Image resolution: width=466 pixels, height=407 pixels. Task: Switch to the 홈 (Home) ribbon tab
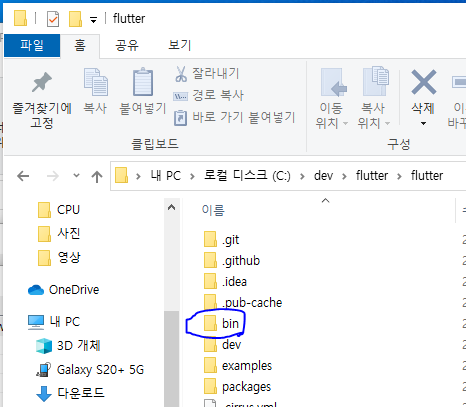tap(80, 45)
